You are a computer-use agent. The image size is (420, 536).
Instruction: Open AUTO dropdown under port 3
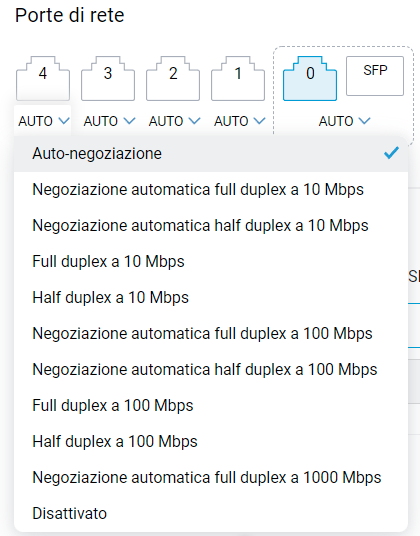pos(109,121)
